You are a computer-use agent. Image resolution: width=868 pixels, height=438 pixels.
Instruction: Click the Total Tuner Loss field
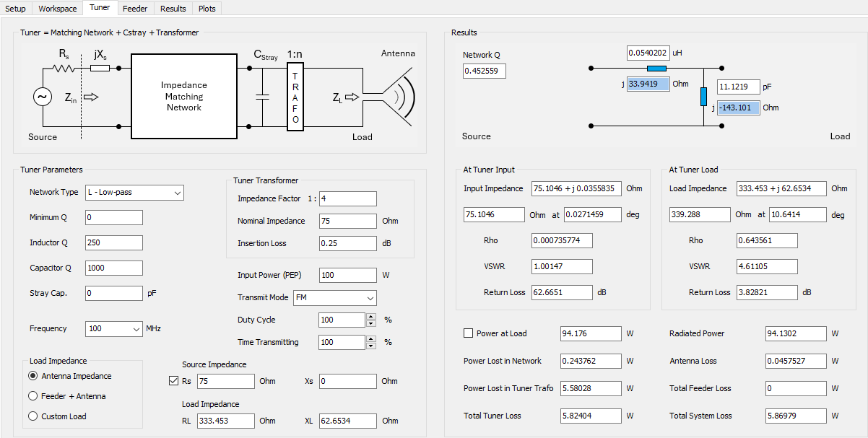coord(591,416)
